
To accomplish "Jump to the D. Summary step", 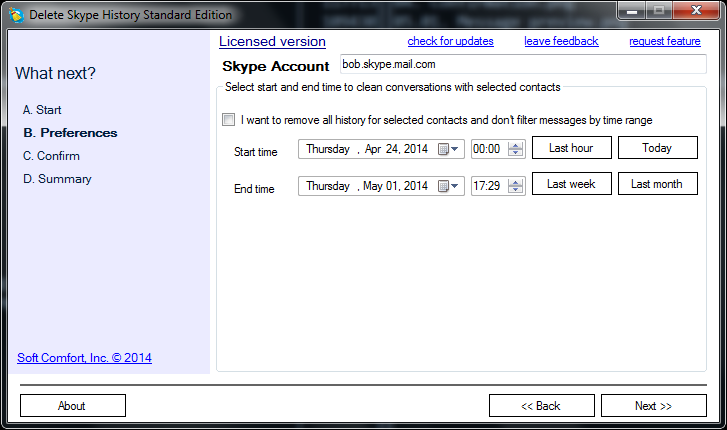I will coord(57,179).
